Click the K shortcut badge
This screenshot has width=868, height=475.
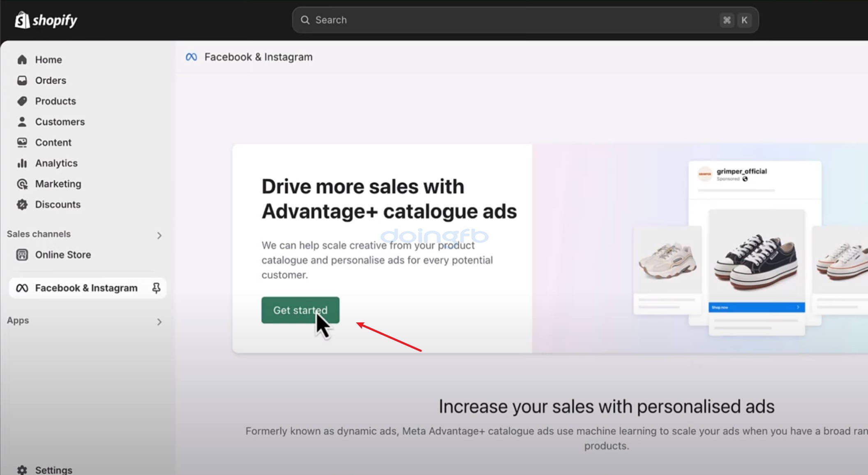point(744,20)
